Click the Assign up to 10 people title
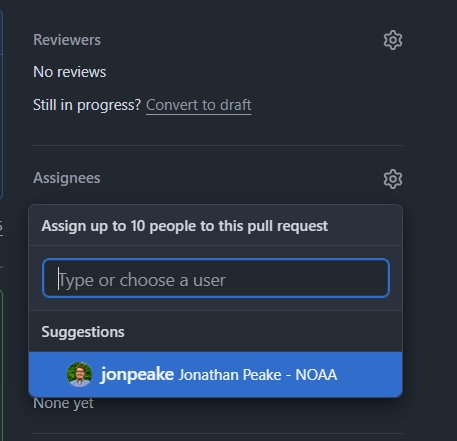 pyautogui.click(x=185, y=226)
